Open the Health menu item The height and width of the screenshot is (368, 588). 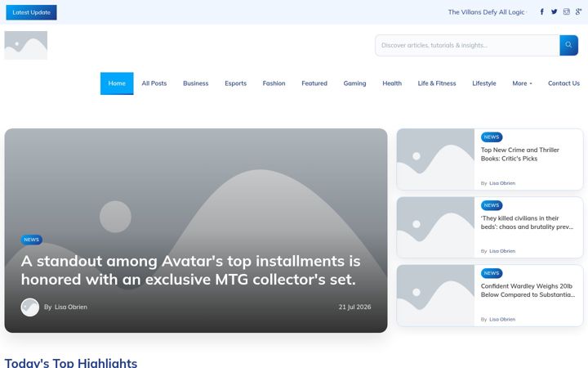[x=392, y=83]
